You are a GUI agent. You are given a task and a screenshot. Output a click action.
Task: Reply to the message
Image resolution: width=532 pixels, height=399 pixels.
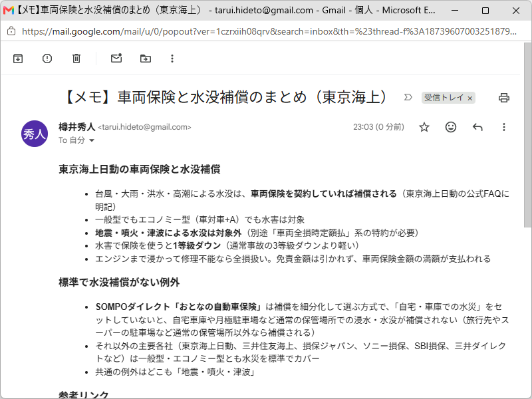point(477,127)
